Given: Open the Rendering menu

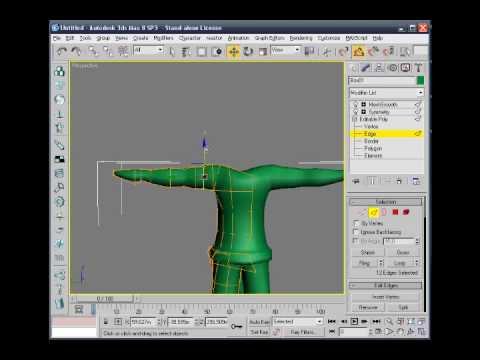Looking at the screenshot, I should pos(301,38).
